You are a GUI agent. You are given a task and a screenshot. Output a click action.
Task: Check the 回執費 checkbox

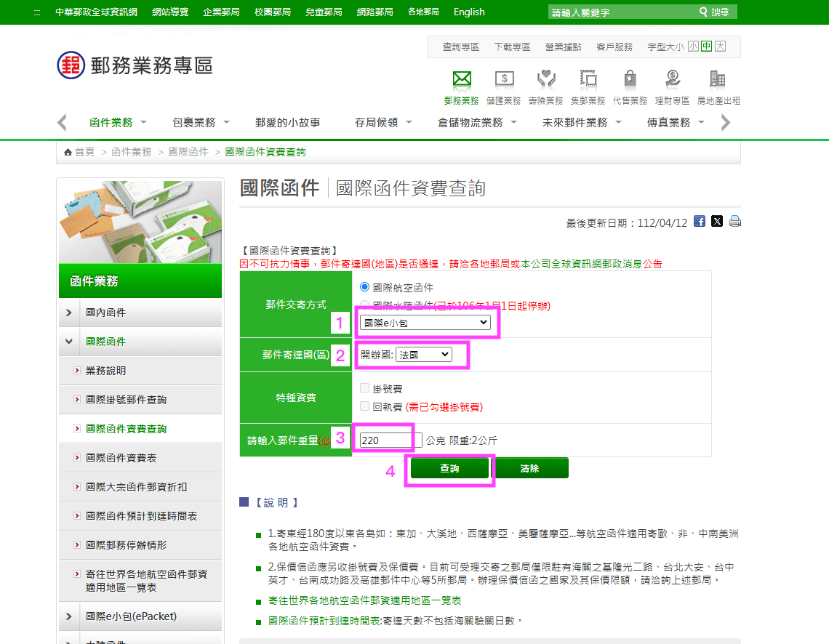tap(364, 406)
